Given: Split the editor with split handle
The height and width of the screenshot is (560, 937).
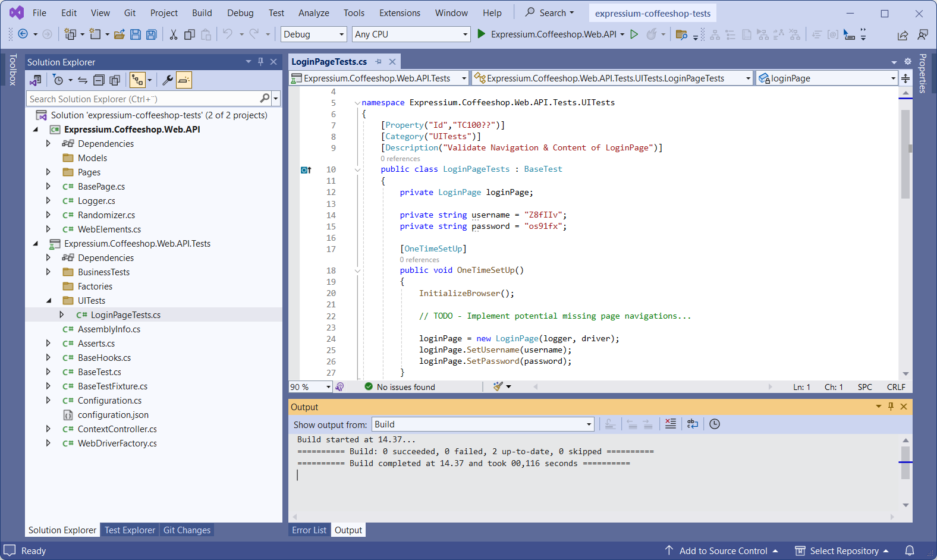Looking at the screenshot, I should point(905,78).
